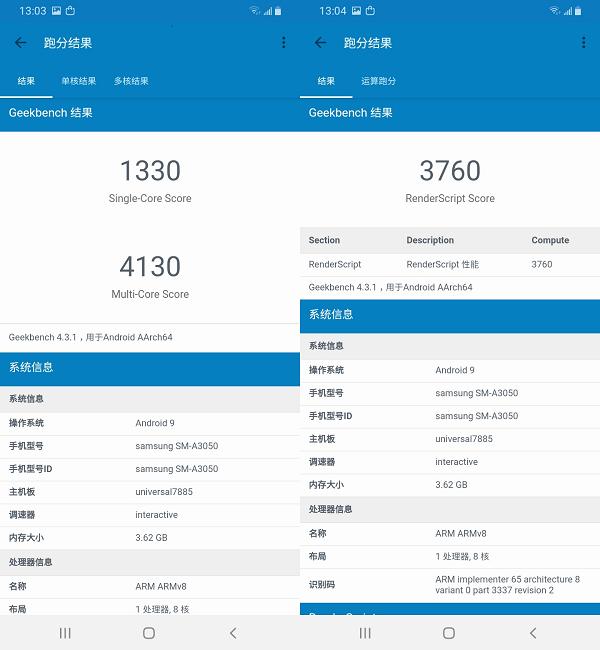Tap the Description column header
Viewport: 600px width, 650px height.
(x=430, y=240)
